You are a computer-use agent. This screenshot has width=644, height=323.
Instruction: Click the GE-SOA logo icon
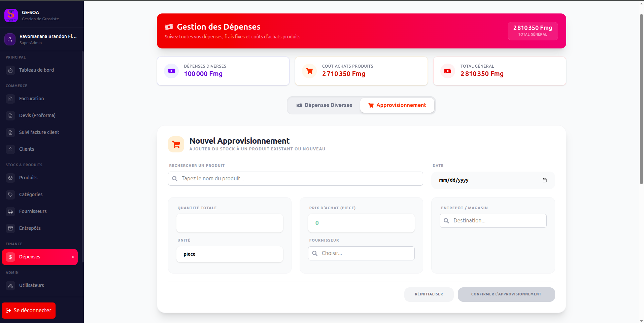(x=11, y=15)
